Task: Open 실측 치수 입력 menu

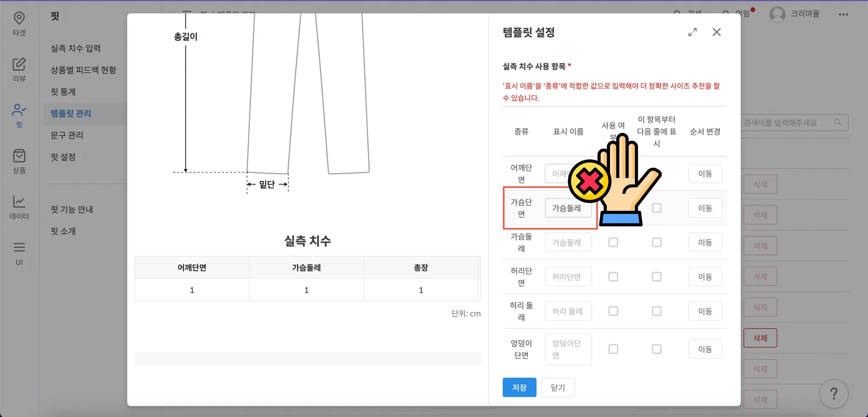Action: [76, 48]
